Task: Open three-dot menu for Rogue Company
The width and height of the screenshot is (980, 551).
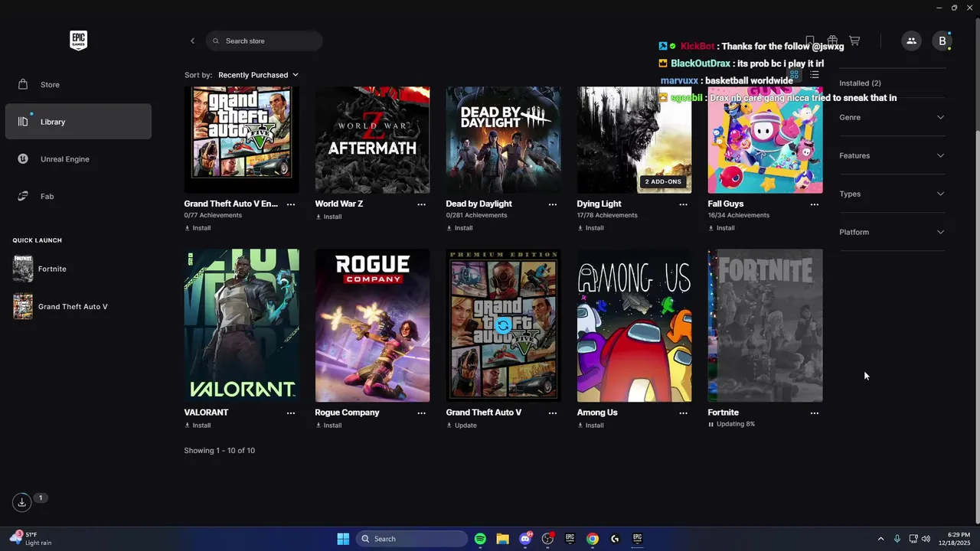Action: click(422, 412)
